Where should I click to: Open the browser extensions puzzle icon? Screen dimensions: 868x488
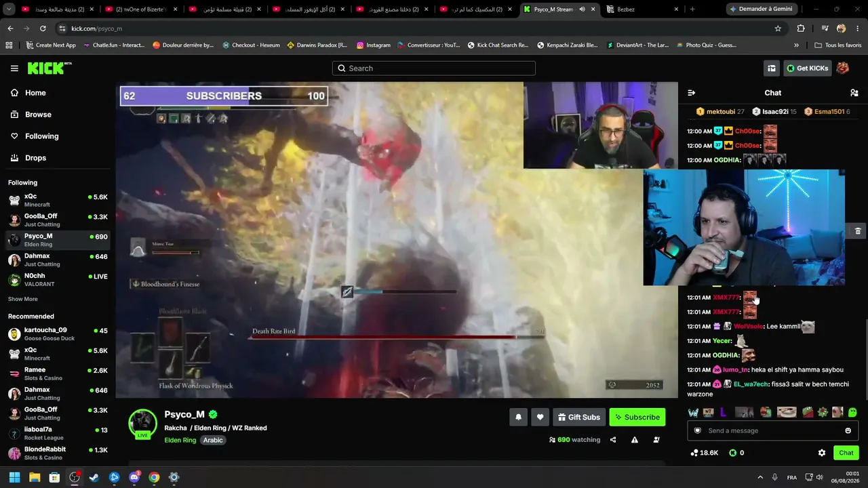(801, 28)
